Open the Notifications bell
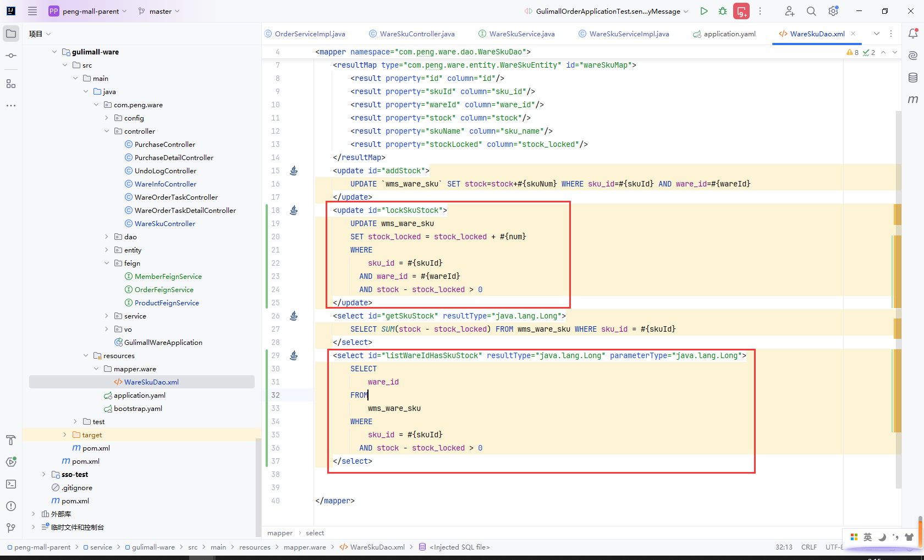The width and height of the screenshot is (924, 560). 913,34
